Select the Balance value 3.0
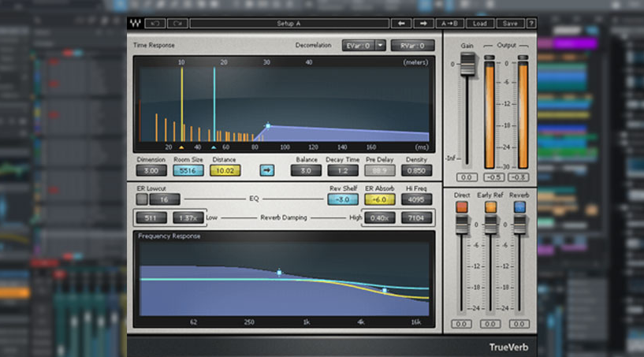Viewport: 644px width, 357px height. click(306, 170)
